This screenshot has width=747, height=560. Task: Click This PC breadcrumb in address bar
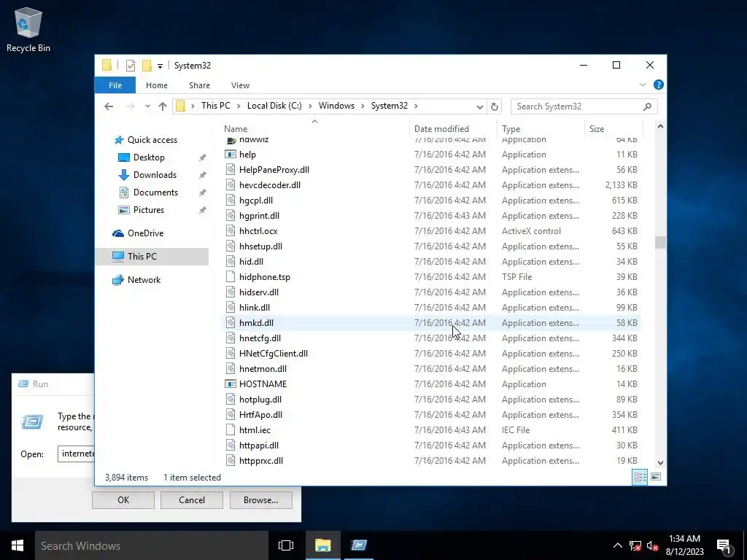click(215, 106)
